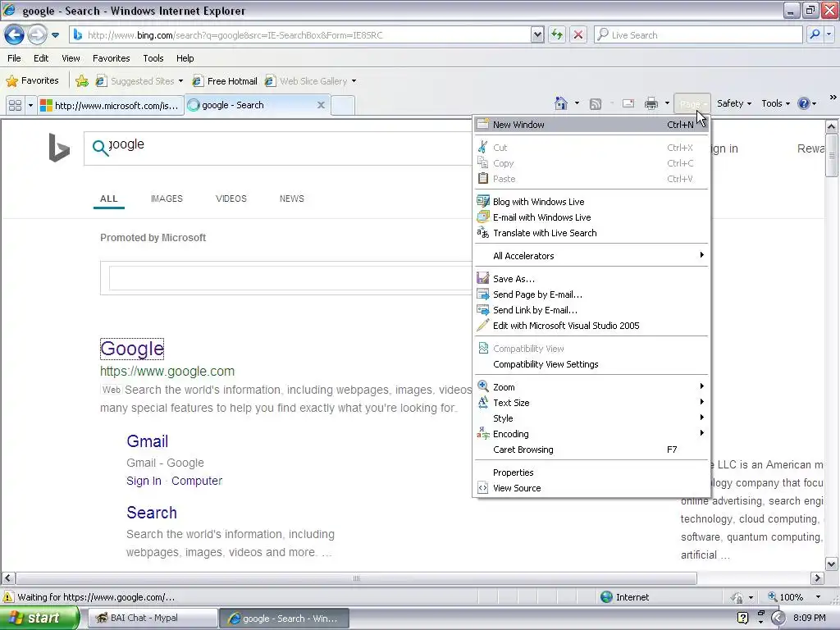Open the search provider dropdown arrow

(829, 34)
